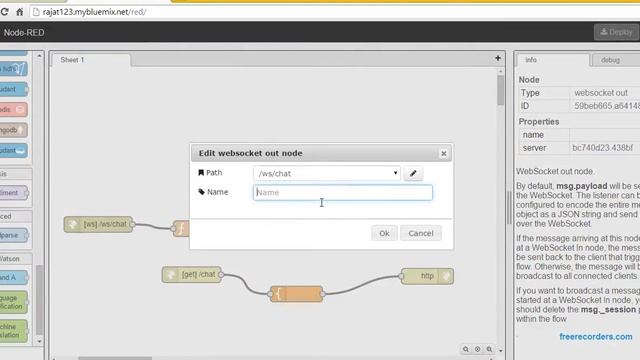Pick the redis node in palette
The image size is (640, 360).
coord(13,109)
